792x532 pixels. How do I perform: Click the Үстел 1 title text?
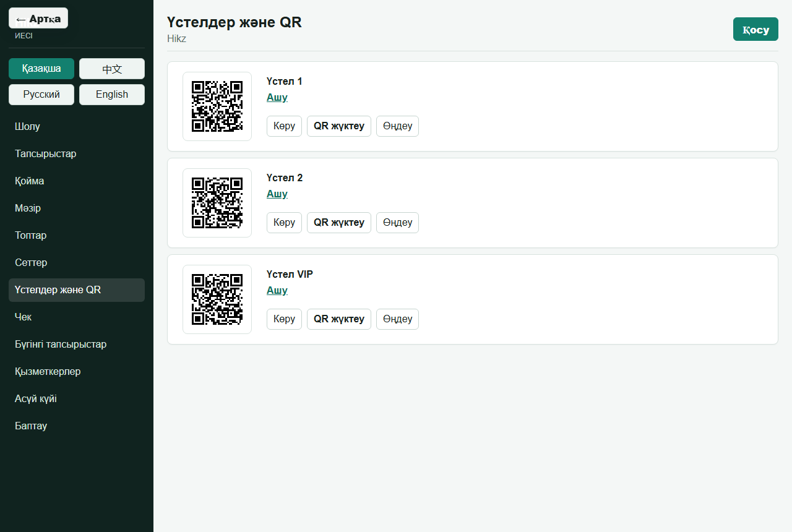[x=285, y=82]
